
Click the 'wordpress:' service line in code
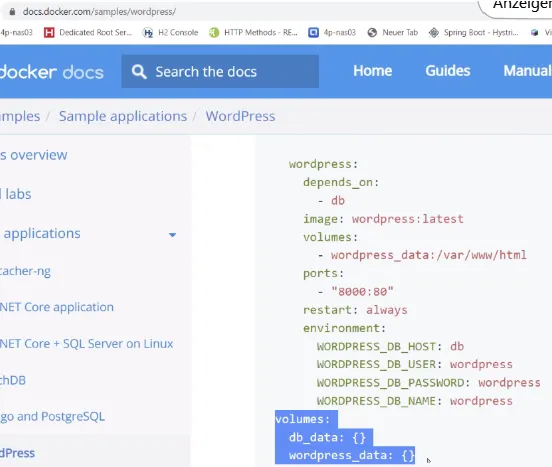[x=323, y=164]
